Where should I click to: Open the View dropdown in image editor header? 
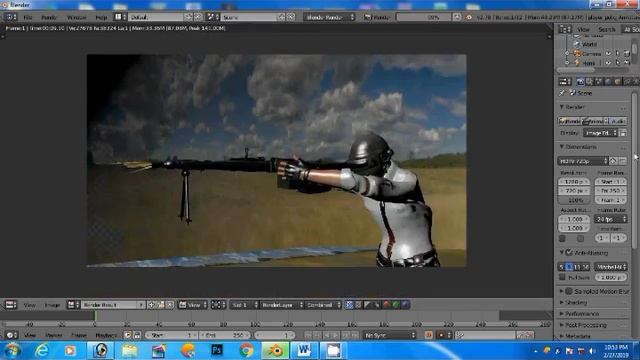click(193, 305)
